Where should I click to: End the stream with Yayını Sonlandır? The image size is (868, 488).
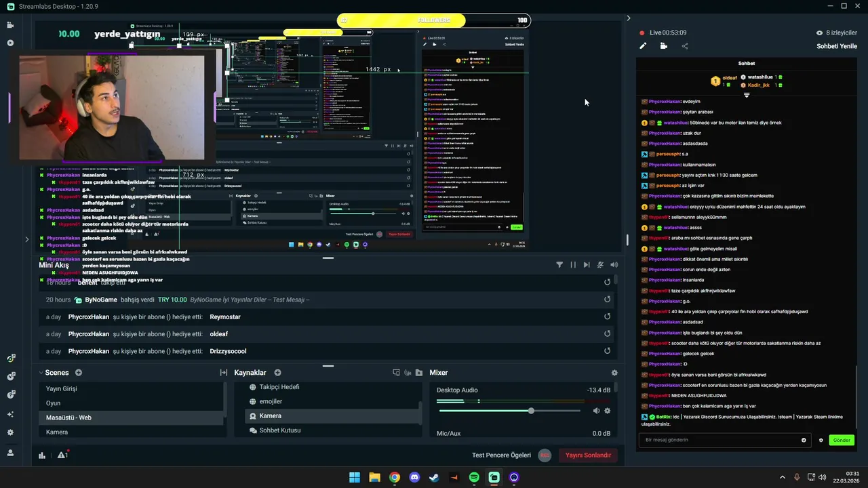(x=588, y=455)
